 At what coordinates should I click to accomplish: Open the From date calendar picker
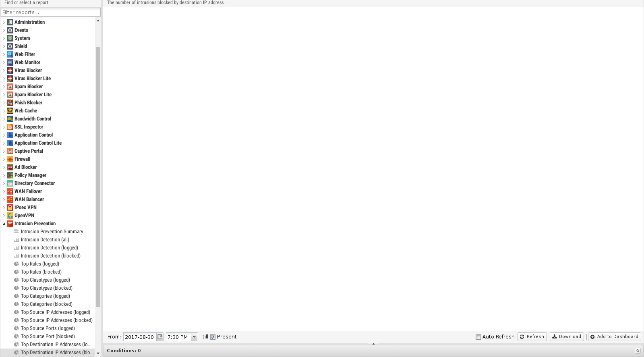[x=160, y=337]
